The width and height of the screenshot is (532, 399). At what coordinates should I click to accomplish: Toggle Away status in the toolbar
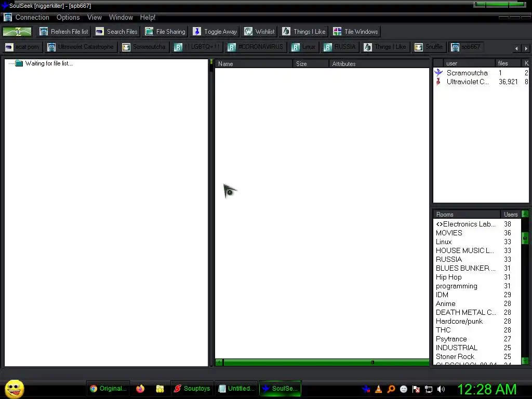tap(215, 32)
